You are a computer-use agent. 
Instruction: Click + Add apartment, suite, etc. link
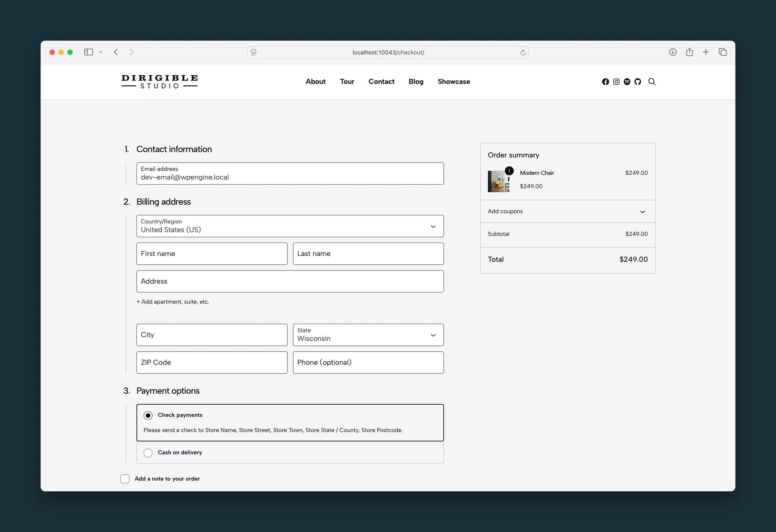[173, 302]
